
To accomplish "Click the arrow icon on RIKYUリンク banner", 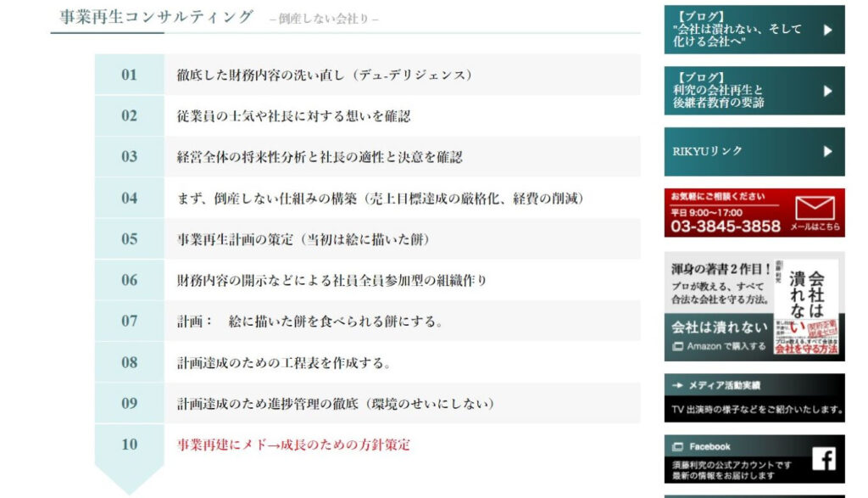I will point(827,152).
